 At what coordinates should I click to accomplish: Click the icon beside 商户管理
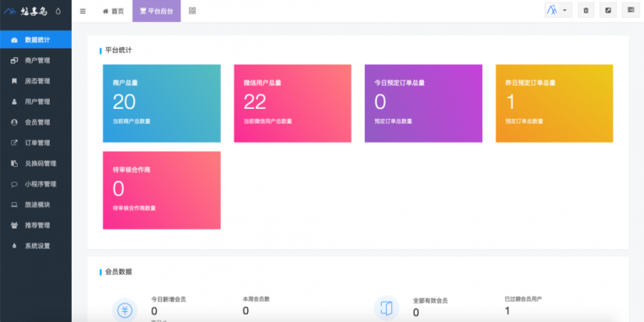[x=14, y=61]
